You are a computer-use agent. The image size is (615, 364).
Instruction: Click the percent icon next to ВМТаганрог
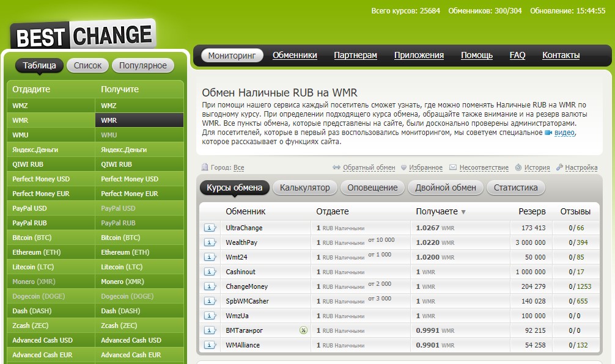pyautogui.click(x=303, y=330)
